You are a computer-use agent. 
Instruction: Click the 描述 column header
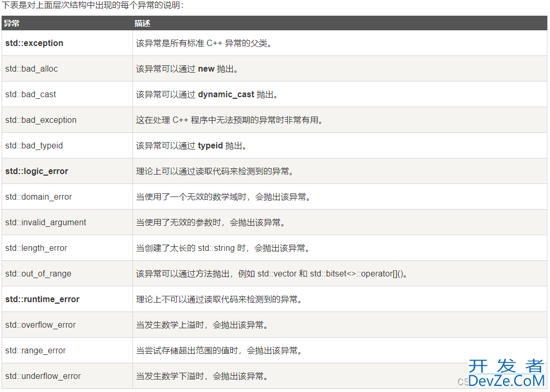tap(340, 23)
